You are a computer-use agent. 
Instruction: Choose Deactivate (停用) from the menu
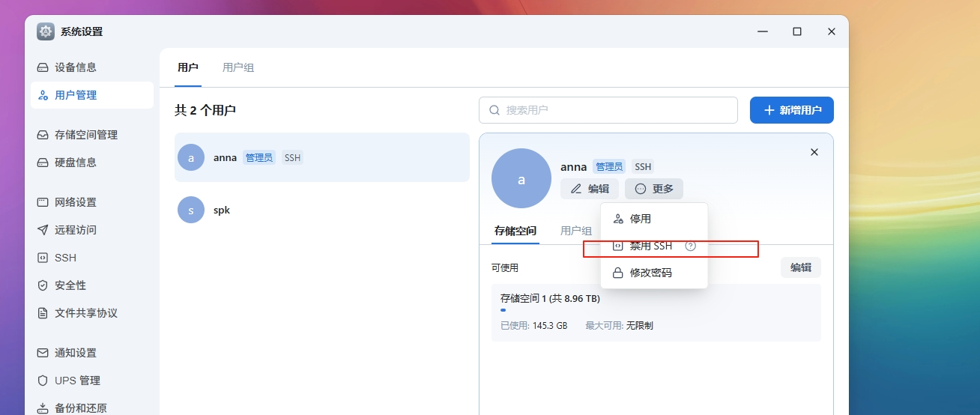[654, 219]
